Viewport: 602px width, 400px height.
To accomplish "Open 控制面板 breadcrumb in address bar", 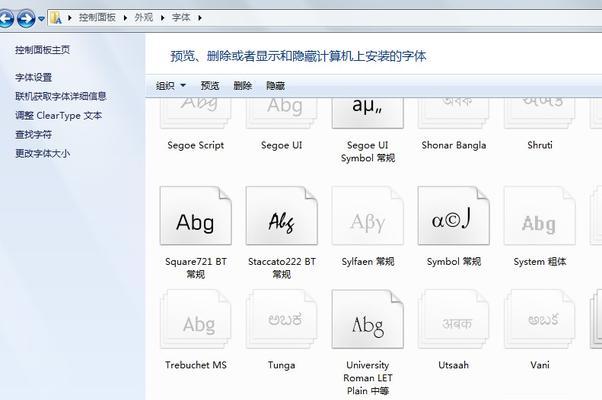I will [x=97, y=18].
